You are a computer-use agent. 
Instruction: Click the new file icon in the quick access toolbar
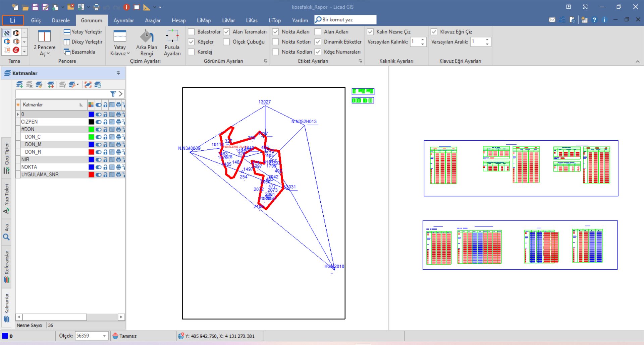15,7
